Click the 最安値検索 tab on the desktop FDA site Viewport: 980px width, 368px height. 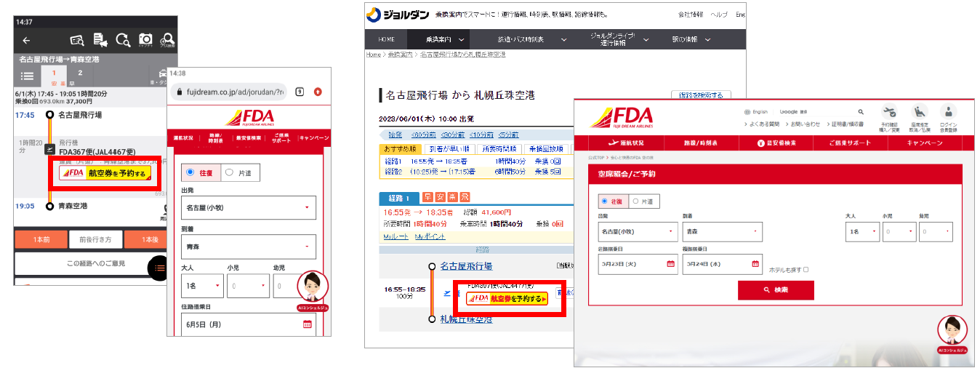[x=776, y=143]
